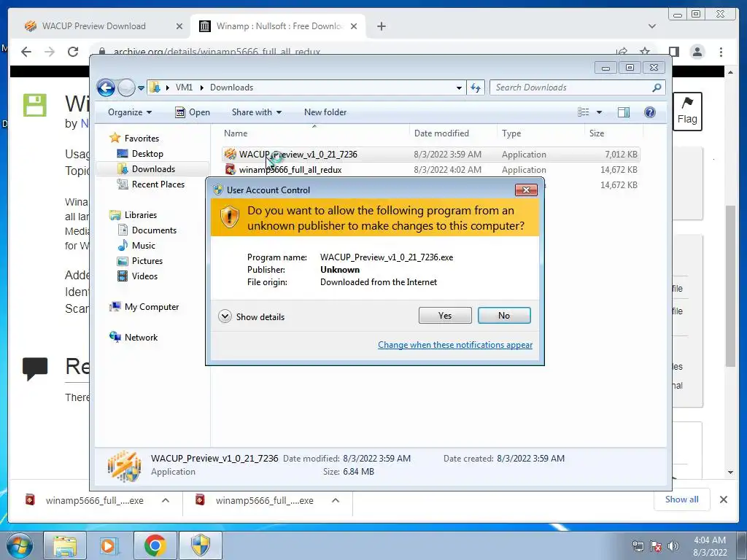This screenshot has height=560, width=747.
Task: Open a new Chrome tab
Action: 381,26
